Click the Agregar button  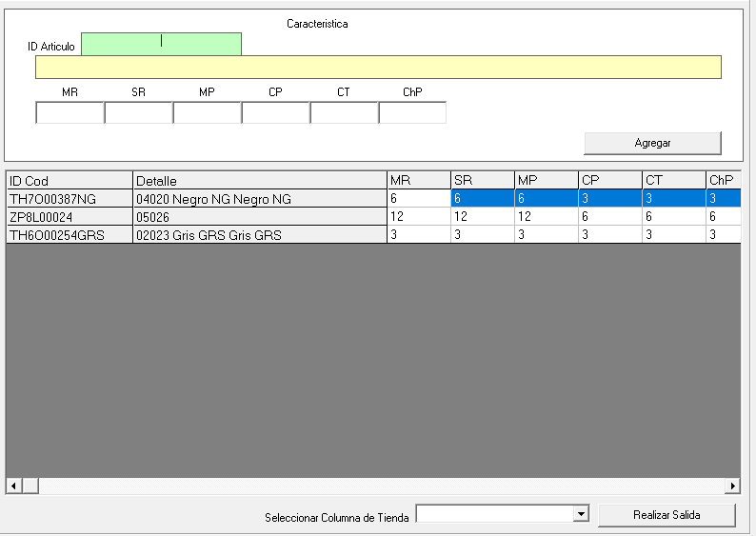652,143
